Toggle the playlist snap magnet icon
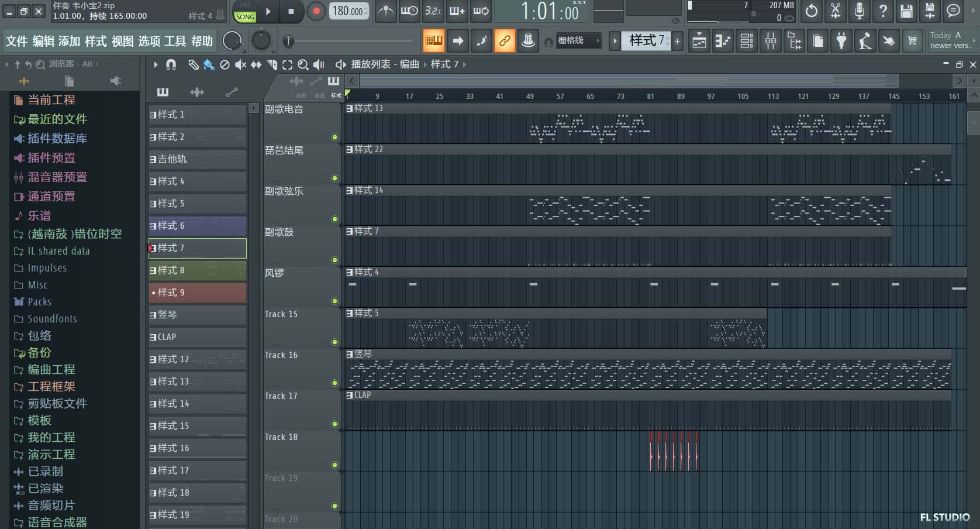Image resolution: width=980 pixels, height=529 pixels. point(171,64)
